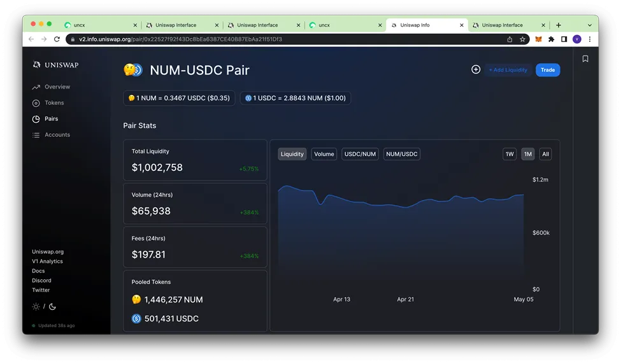Open a new browser tab with plus icon
Viewport: 621px width, 364px height.
559,25
